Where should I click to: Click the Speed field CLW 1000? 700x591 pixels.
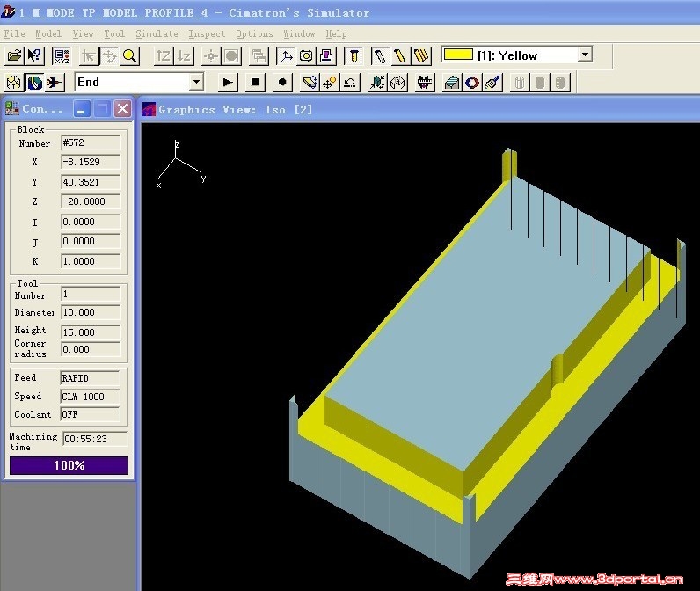tap(91, 397)
